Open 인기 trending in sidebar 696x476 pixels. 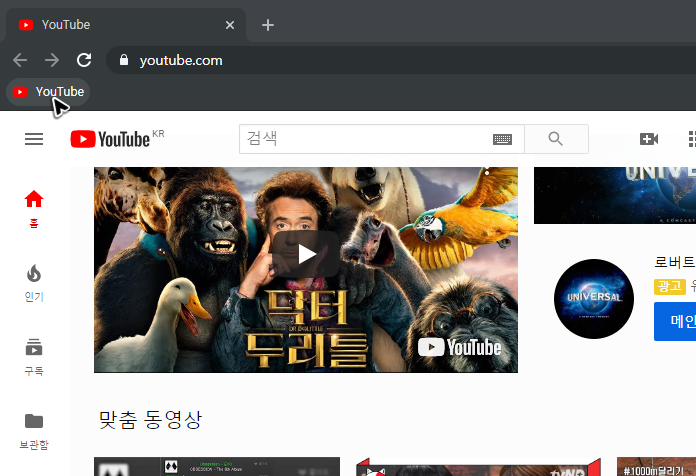[34, 283]
